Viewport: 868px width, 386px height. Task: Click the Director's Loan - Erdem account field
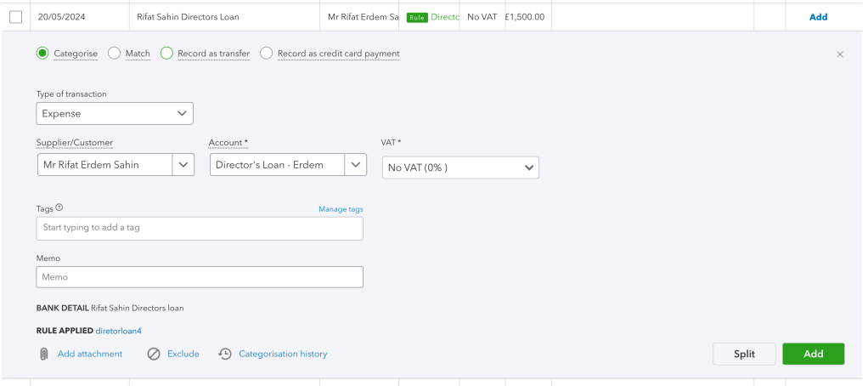[x=278, y=165]
